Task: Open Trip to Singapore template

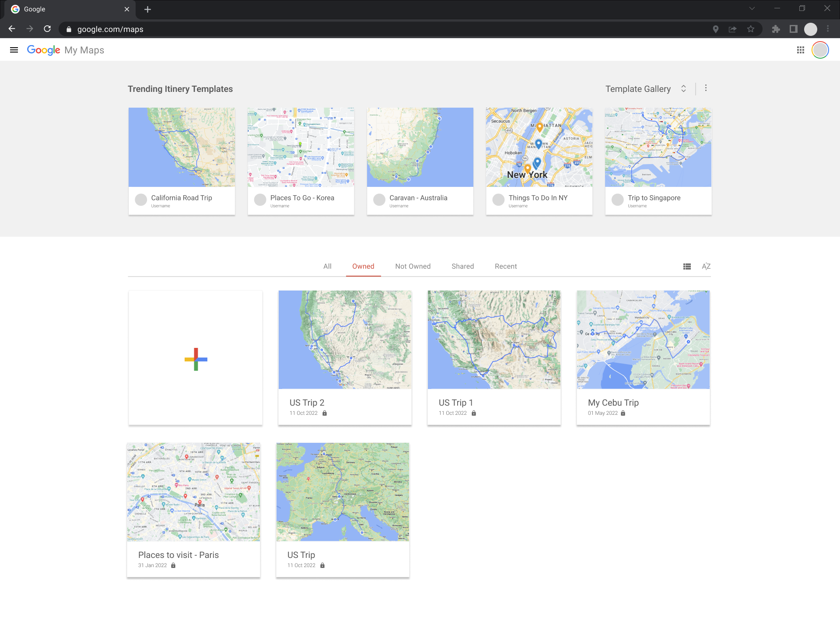Action: (x=658, y=161)
